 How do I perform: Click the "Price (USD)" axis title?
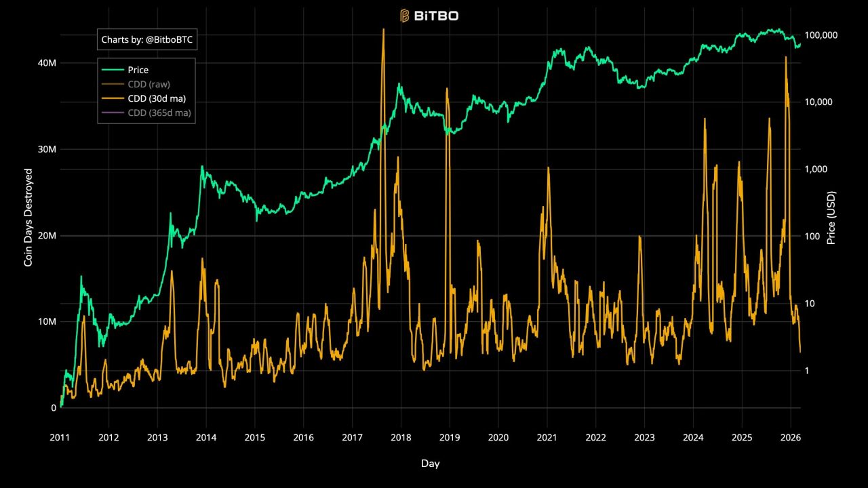[x=831, y=218]
